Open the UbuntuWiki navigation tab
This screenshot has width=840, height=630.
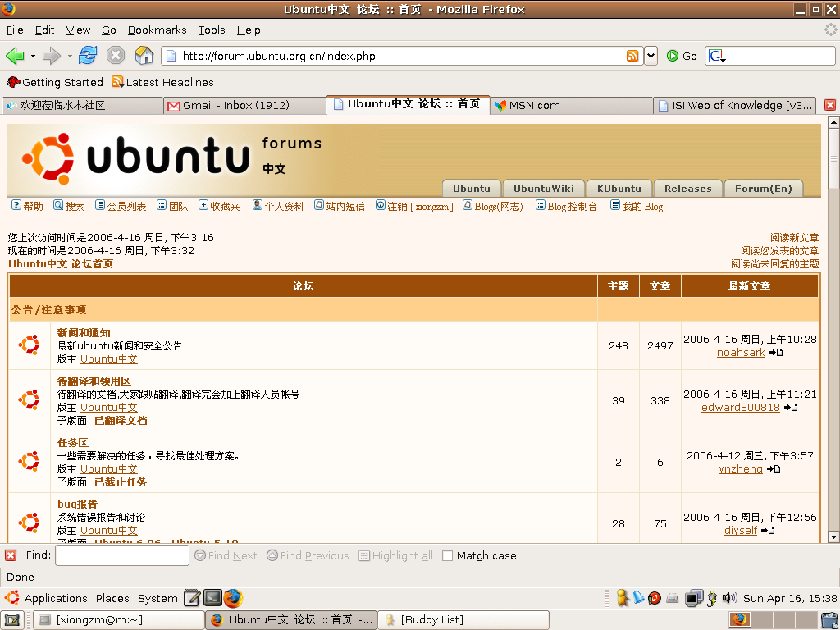pos(543,189)
